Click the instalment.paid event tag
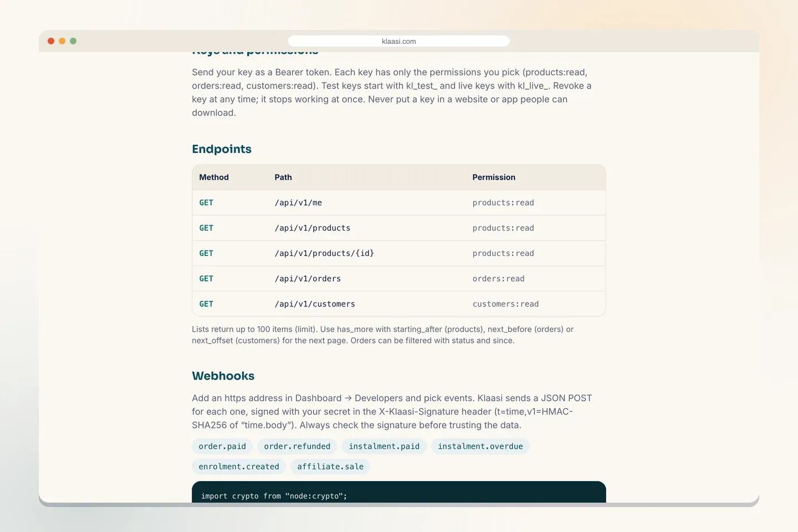798x532 pixels. coord(384,447)
